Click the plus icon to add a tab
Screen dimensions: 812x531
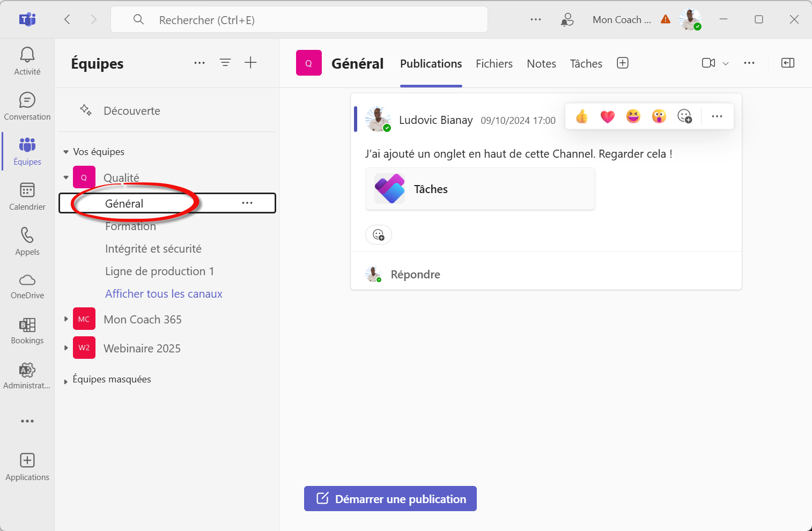(x=623, y=63)
